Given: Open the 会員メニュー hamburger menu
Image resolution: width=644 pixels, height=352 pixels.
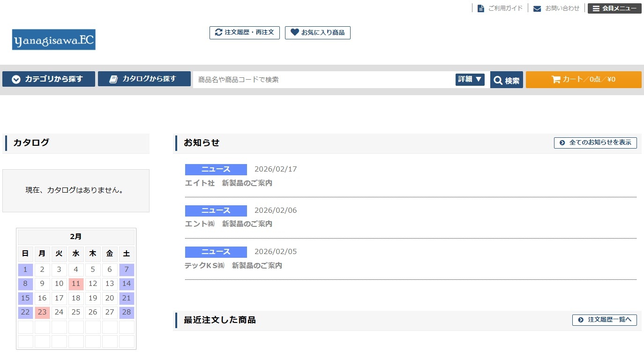Looking at the screenshot, I should [x=614, y=8].
